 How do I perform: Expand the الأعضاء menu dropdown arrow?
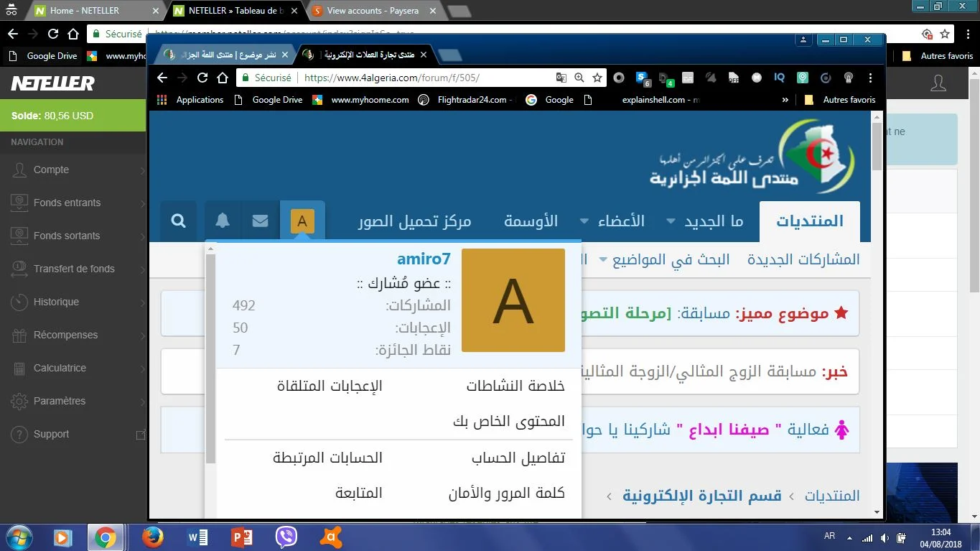coord(584,221)
